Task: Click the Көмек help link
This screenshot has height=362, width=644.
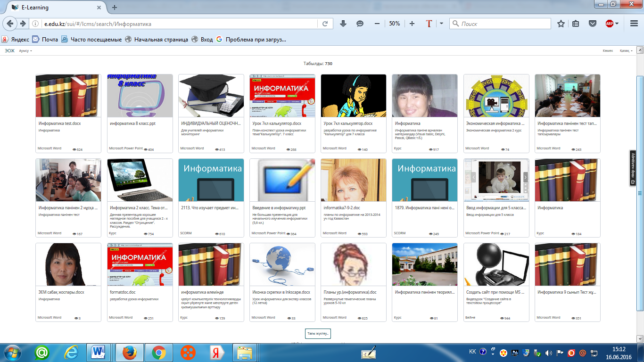Action: (x=608, y=50)
